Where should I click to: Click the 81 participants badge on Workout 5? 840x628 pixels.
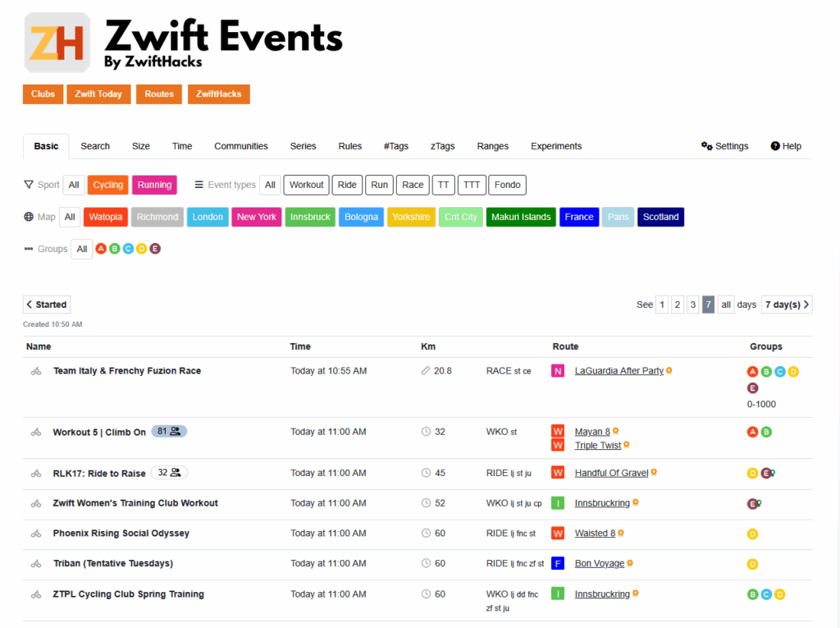tap(169, 431)
